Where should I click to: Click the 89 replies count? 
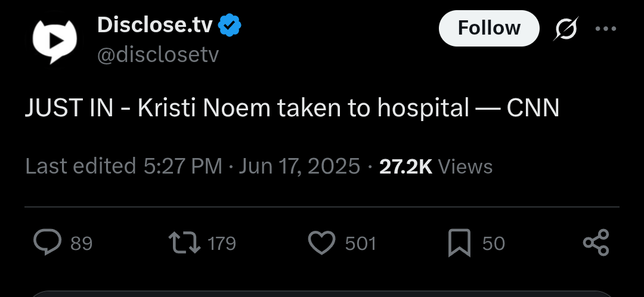tap(81, 243)
